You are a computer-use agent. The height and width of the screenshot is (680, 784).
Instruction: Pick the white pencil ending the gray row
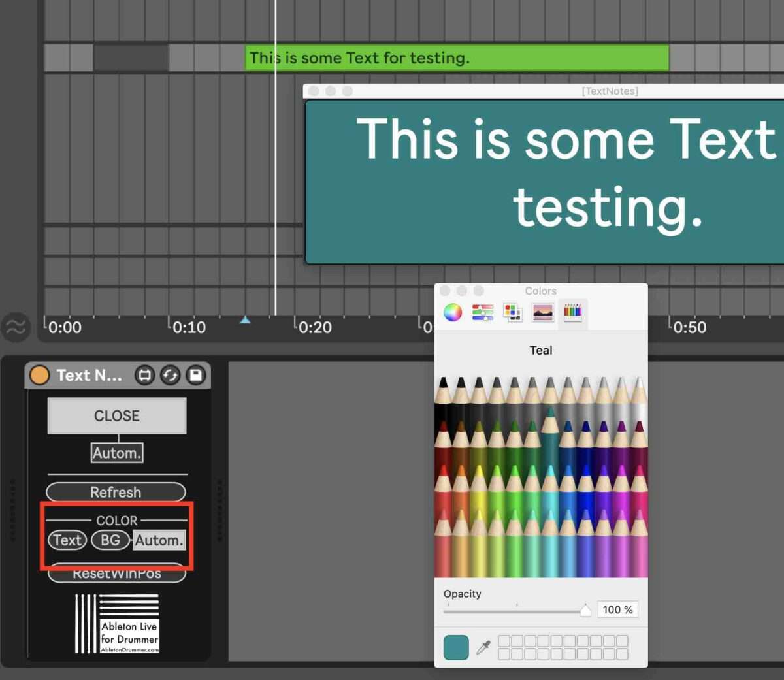(x=639, y=398)
